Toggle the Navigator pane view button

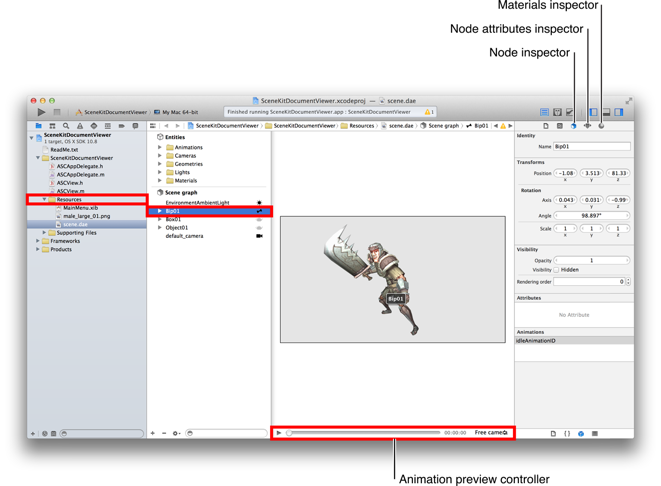click(x=594, y=112)
